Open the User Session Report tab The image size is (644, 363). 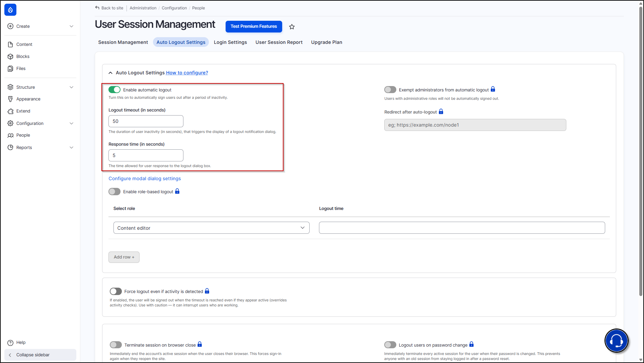[279, 42]
